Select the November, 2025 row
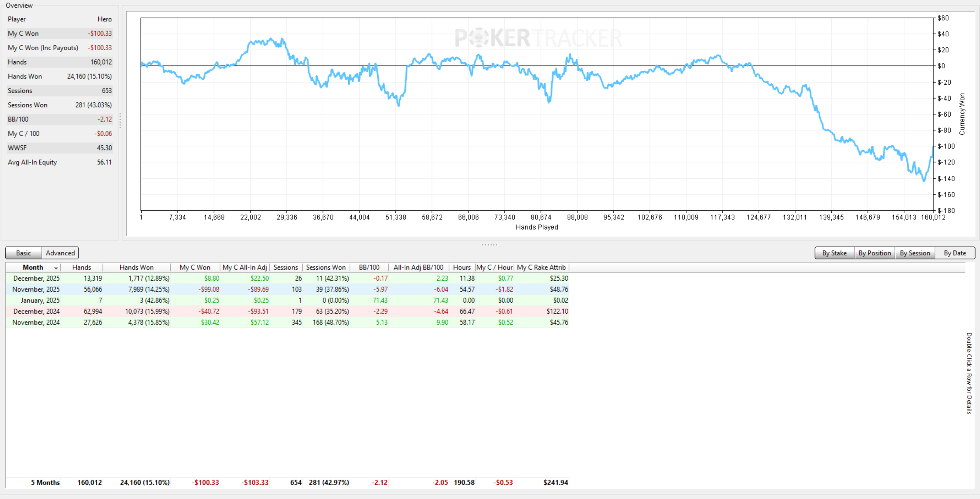 [36, 289]
